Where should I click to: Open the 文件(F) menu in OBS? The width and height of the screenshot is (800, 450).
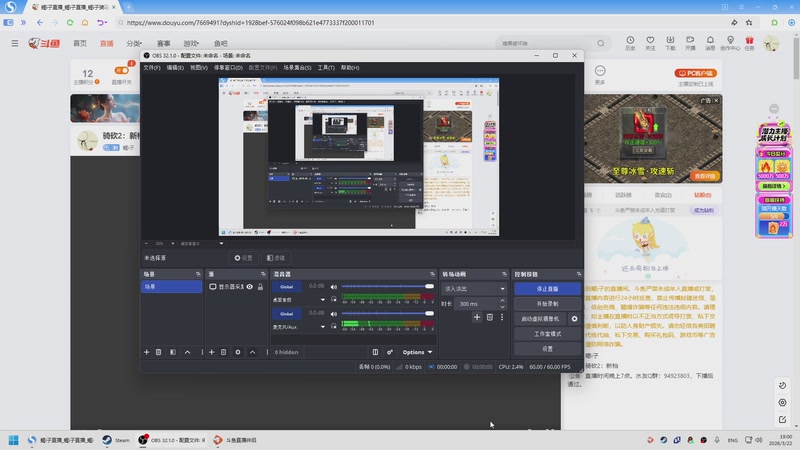pyautogui.click(x=151, y=68)
